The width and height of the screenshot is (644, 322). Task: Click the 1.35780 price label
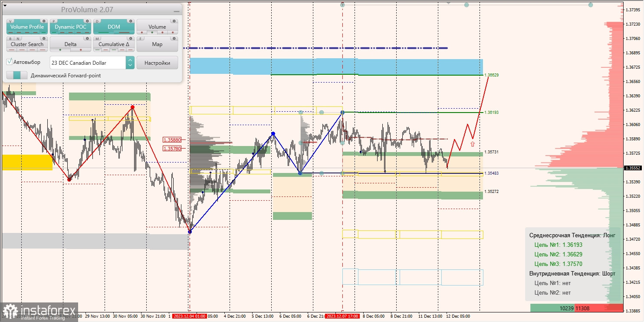click(172, 149)
